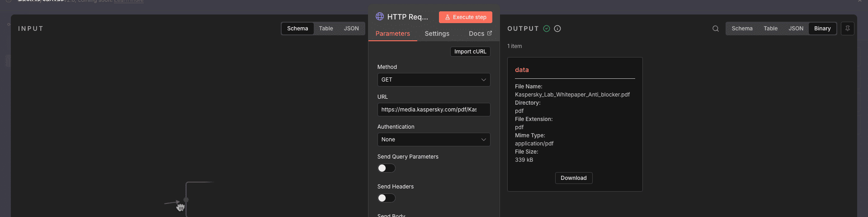This screenshot has width=868, height=217.
Task: Switch to the Settings tab
Action: [437, 34]
